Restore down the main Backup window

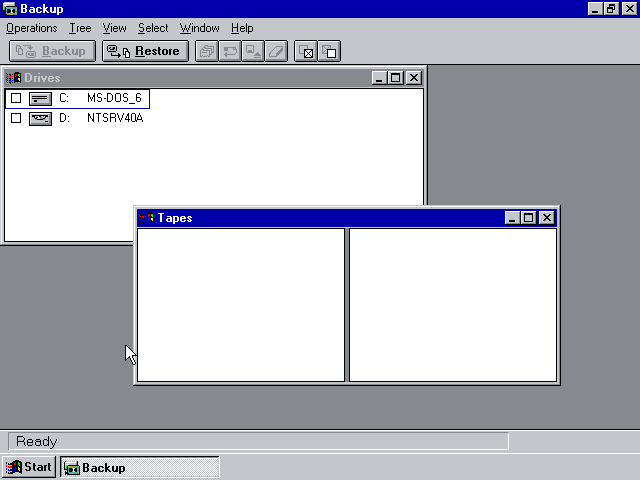coord(611,9)
